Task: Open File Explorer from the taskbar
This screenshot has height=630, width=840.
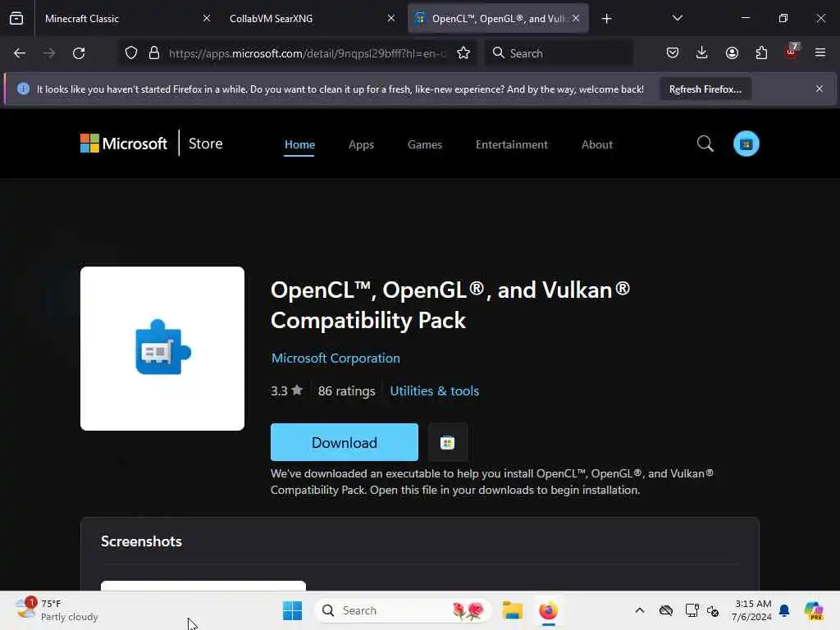Action: (512, 610)
